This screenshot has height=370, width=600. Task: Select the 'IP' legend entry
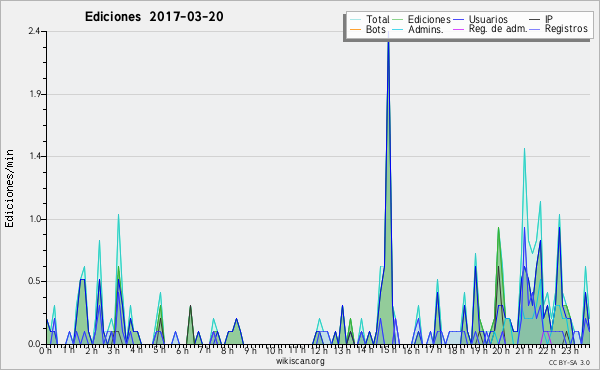(549, 19)
